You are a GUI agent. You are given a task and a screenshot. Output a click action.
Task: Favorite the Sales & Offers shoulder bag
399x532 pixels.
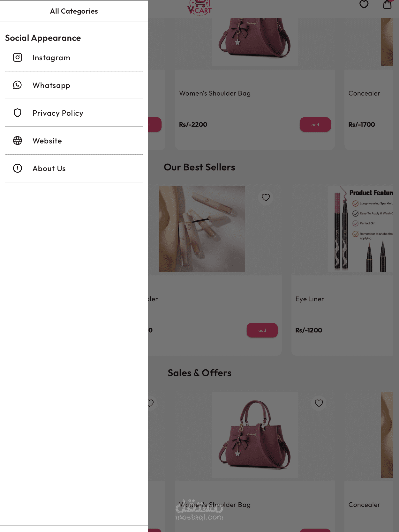pyautogui.click(x=319, y=403)
